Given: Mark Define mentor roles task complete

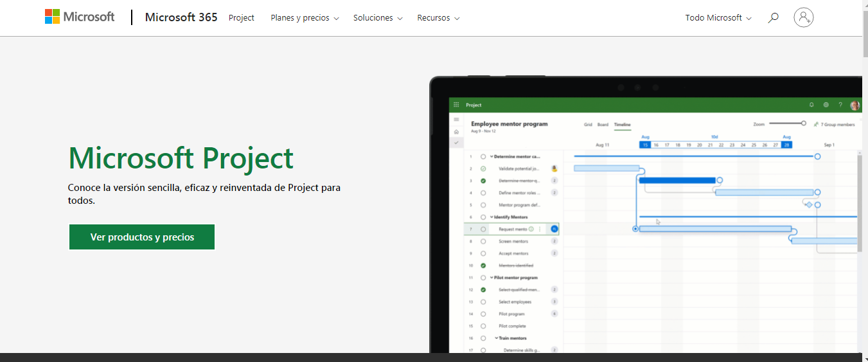Looking at the screenshot, I should pyautogui.click(x=483, y=192).
